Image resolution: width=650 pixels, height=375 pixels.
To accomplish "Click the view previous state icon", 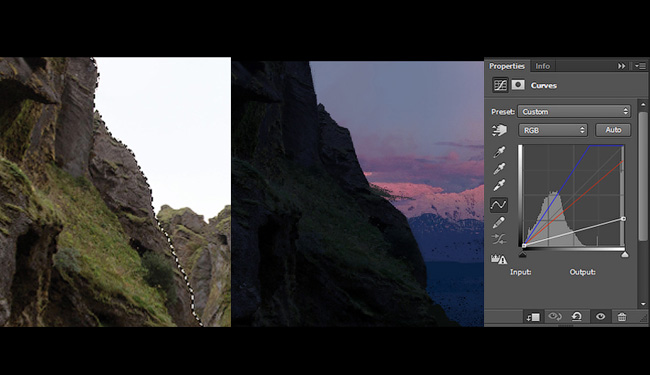I will pos(555,317).
